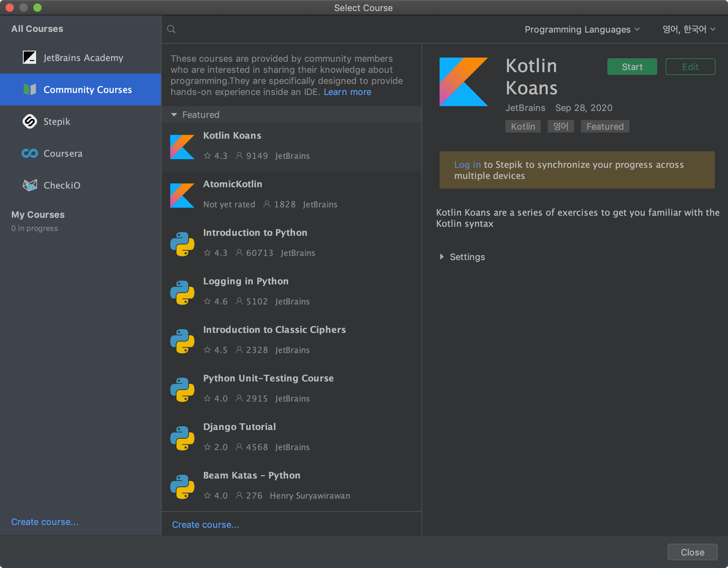Click the Django Tutorial Python icon
Image resolution: width=728 pixels, height=568 pixels.
click(x=182, y=438)
